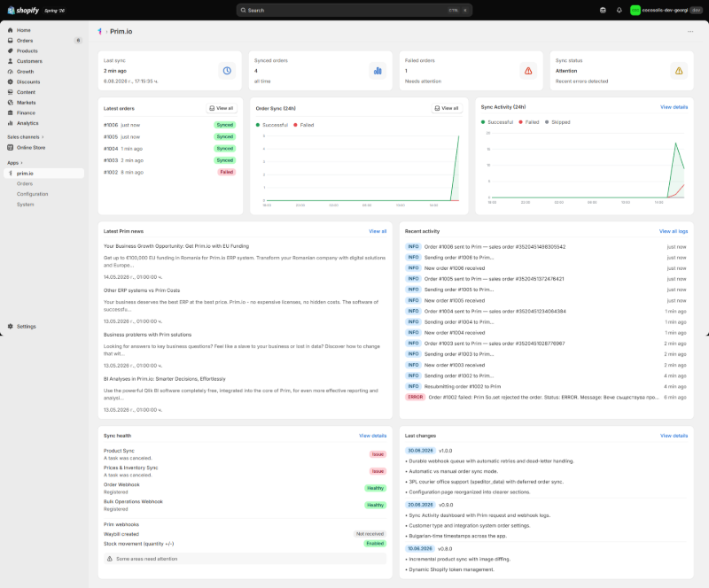This screenshot has width=709, height=588.
Task: Open View details in Last changes
Action: tap(674, 437)
